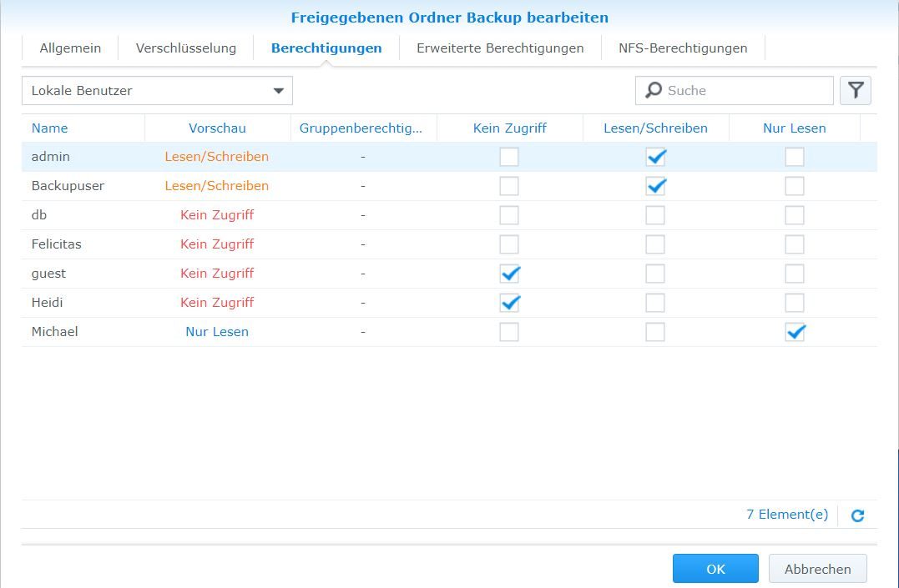
Task: Click the filter funnel icon
Action: click(856, 91)
